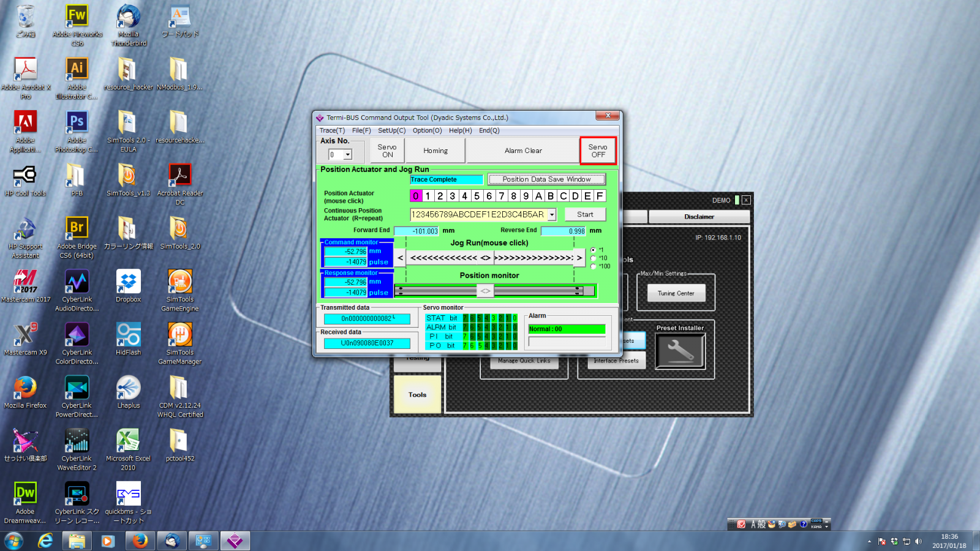The image size is (980, 551).
Task: Click the Preset Installer wrench icon
Action: click(x=680, y=351)
